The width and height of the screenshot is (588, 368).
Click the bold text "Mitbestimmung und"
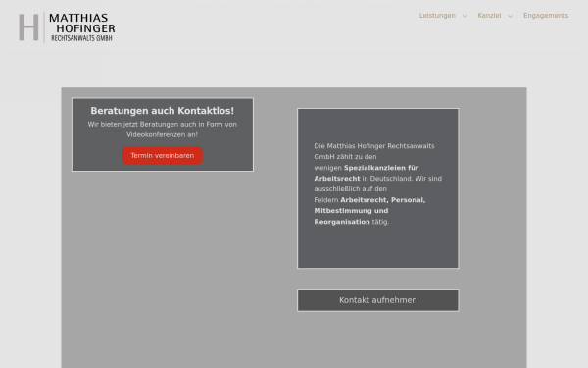(x=351, y=211)
